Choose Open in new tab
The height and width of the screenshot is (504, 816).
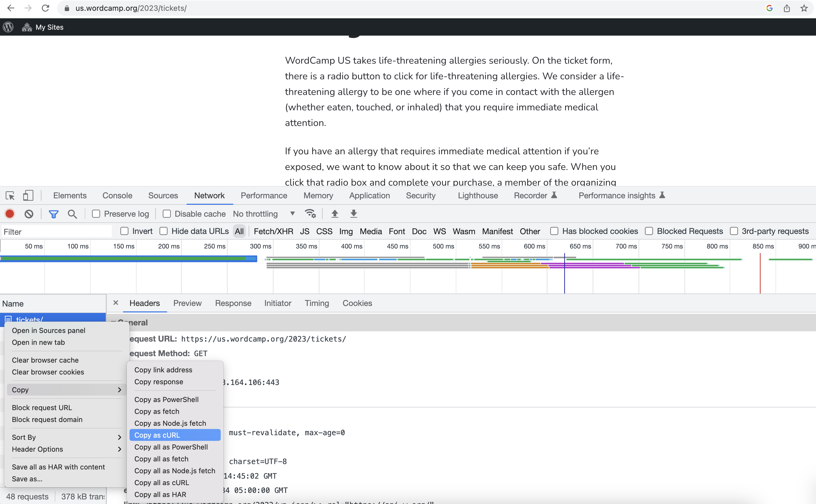(66, 342)
